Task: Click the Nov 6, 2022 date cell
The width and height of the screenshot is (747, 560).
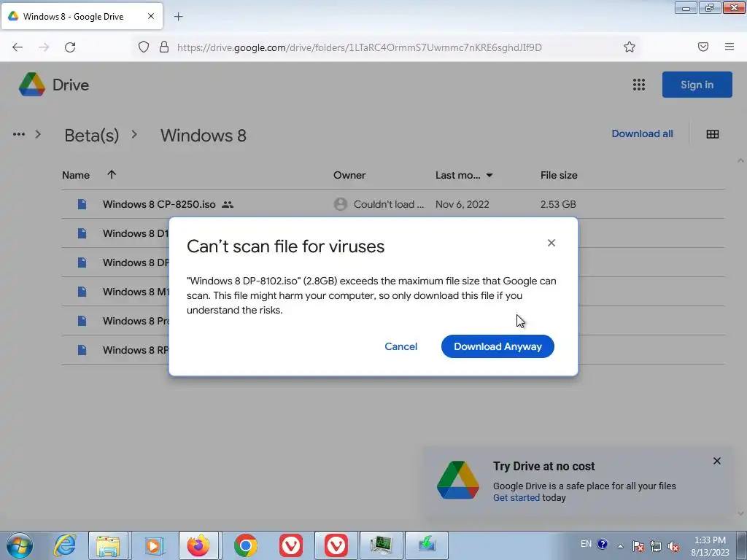Action: point(462,204)
